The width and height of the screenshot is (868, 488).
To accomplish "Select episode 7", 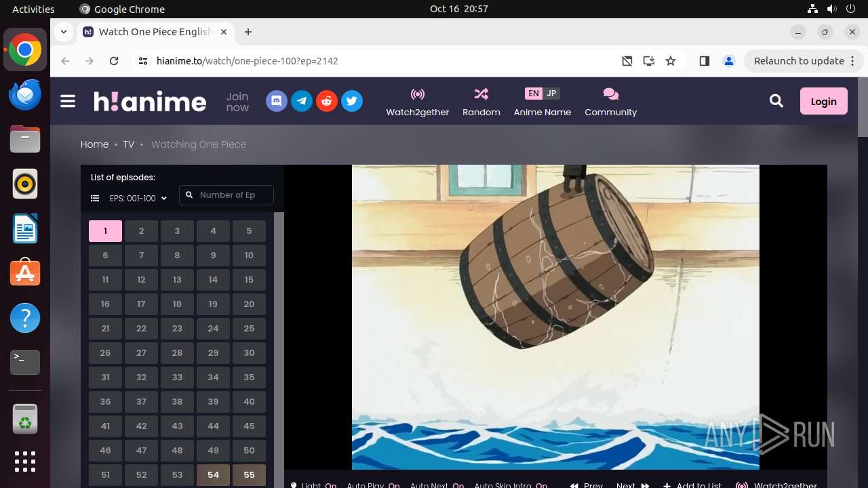I will [x=141, y=256].
